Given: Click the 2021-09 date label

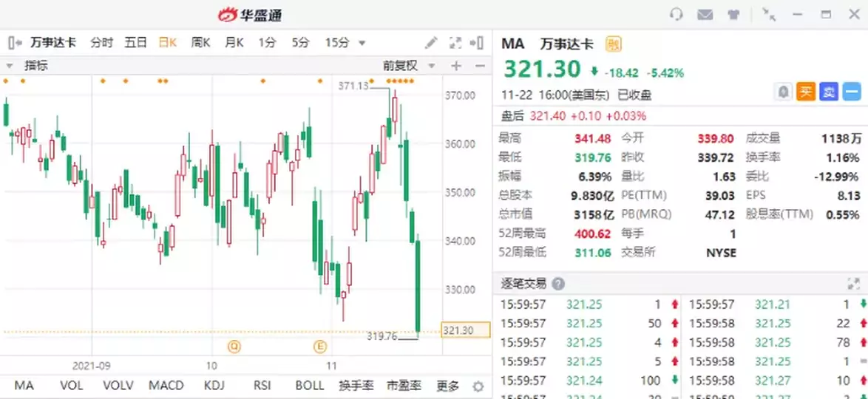Looking at the screenshot, I should 92,366.
